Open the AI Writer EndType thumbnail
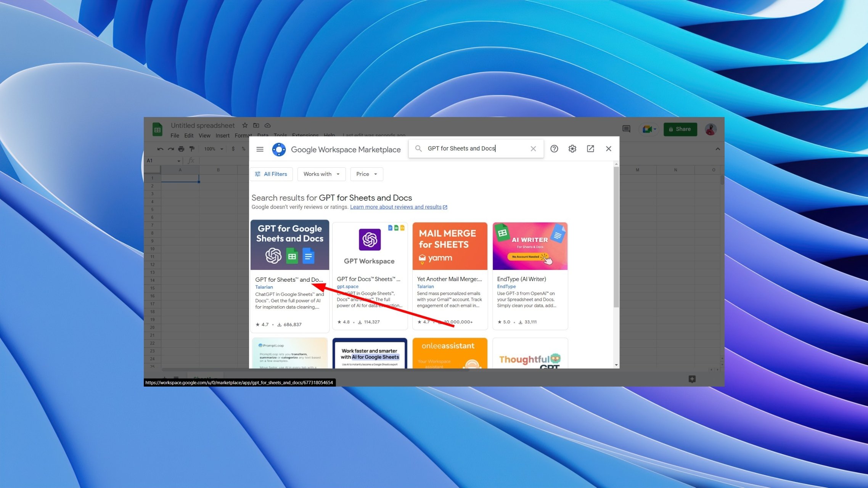 [x=530, y=246]
